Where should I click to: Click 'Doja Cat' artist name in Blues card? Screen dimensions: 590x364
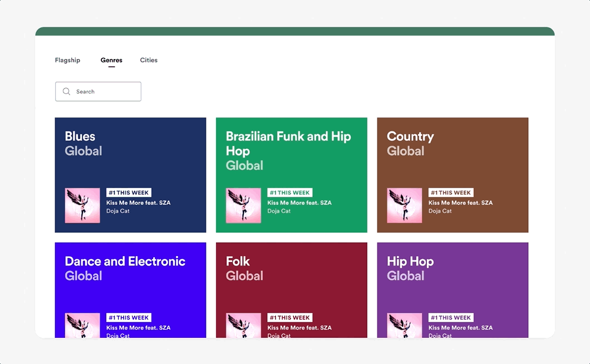coord(118,211)
